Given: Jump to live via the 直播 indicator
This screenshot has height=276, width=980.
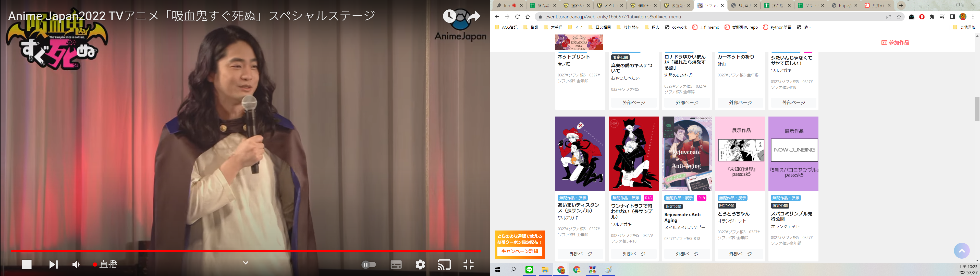Looking at the screenshot, I should pos(105,264).
